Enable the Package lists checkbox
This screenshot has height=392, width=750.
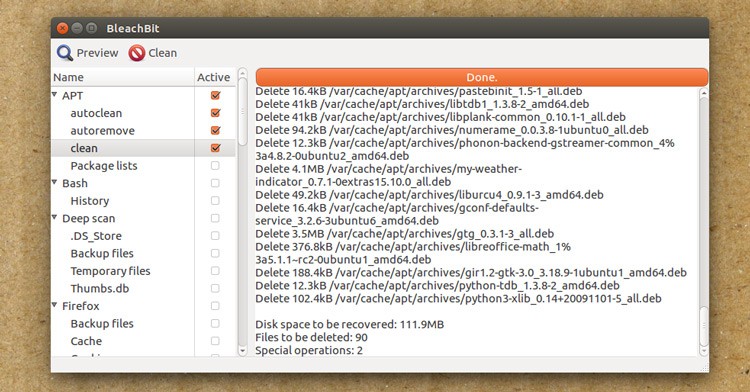(215, 165)
